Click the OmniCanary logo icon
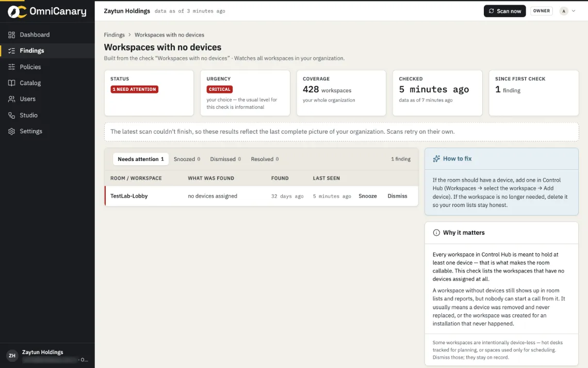Viewport: 588px width, 368px height. pos(17,12)
